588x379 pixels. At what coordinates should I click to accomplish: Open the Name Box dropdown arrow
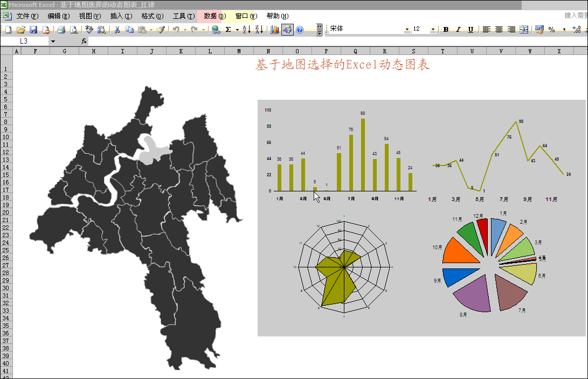[x=53, y=42]
